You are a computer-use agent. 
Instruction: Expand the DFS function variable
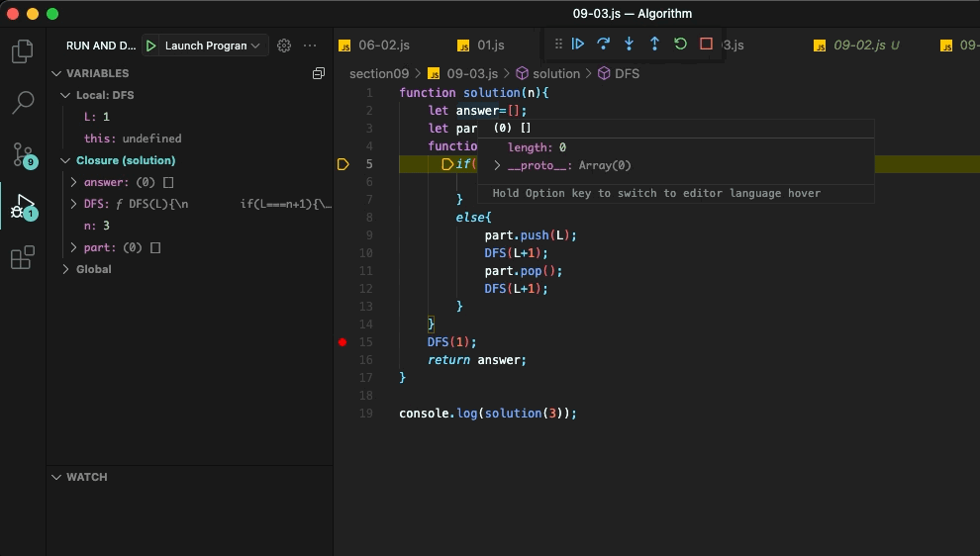click(74, 204)
